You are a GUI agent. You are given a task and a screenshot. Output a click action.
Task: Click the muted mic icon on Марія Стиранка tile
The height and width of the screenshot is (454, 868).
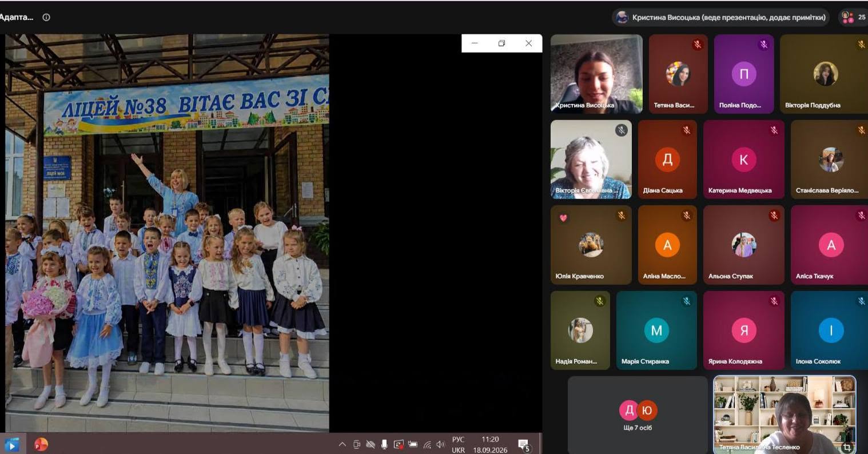[x=687, y=301]
